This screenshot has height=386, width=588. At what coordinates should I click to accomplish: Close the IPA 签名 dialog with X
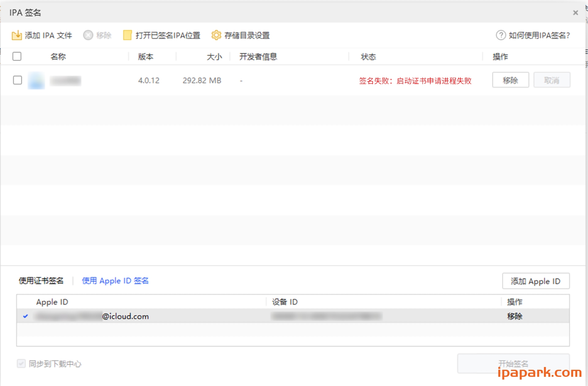[x=576, y=13]
